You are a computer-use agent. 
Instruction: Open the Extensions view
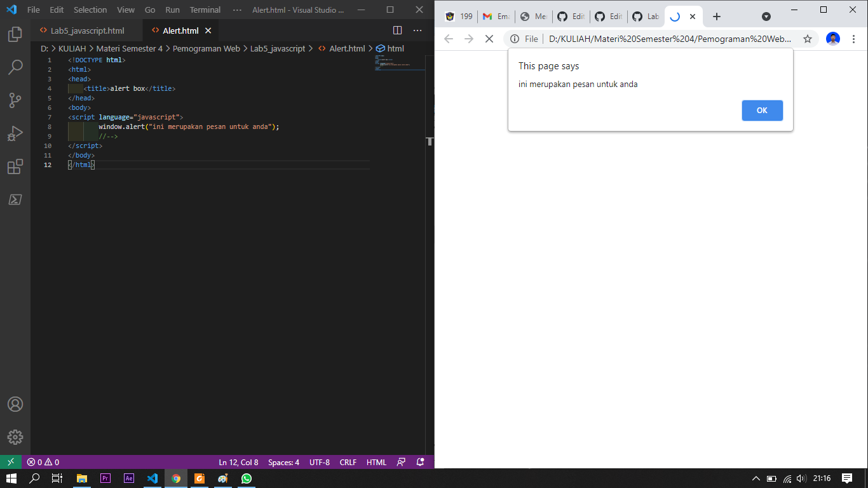click(15, 166)
